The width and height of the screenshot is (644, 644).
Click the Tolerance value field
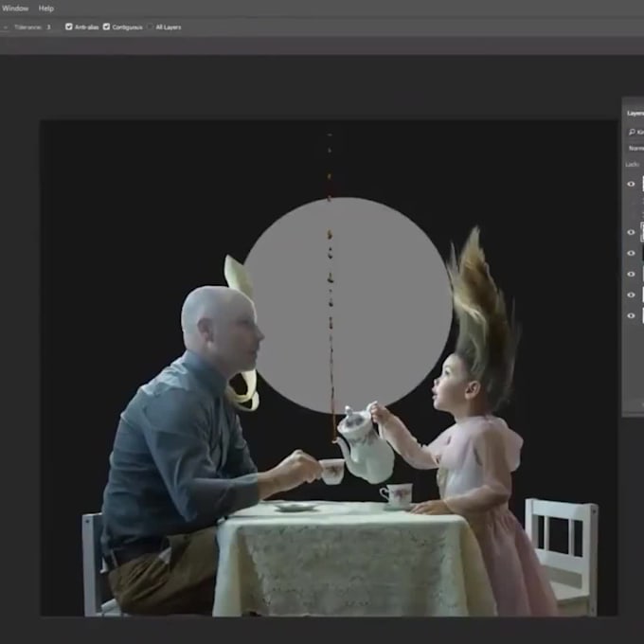pos(49,27)
